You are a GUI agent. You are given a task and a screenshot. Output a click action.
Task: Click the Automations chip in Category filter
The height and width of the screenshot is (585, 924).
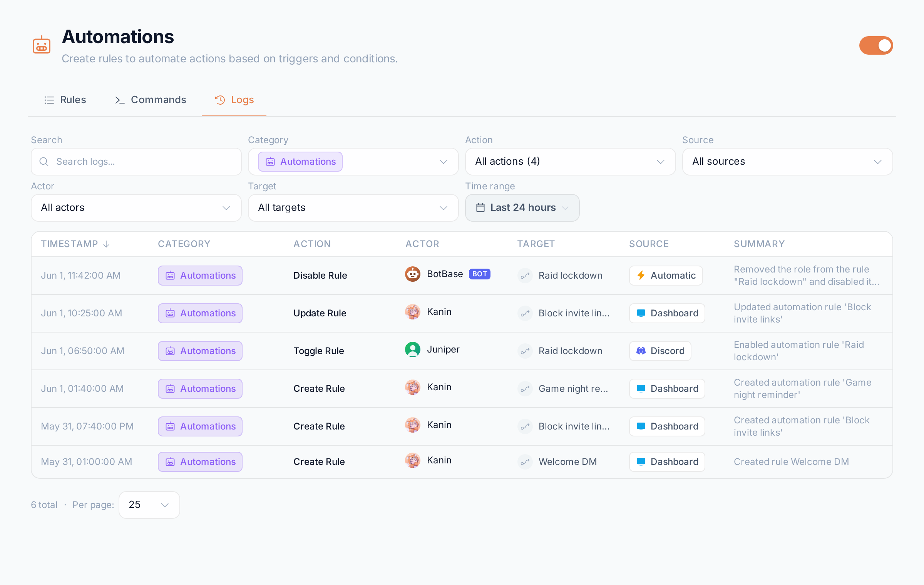300,162
